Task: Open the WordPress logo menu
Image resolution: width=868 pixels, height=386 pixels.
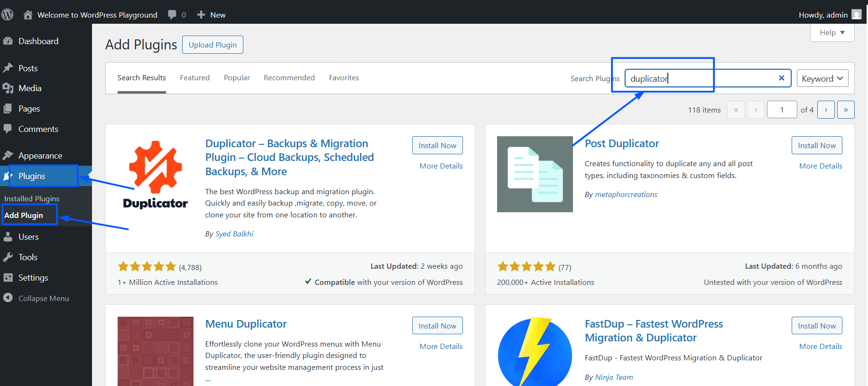Action: click(x=7, y=15)
